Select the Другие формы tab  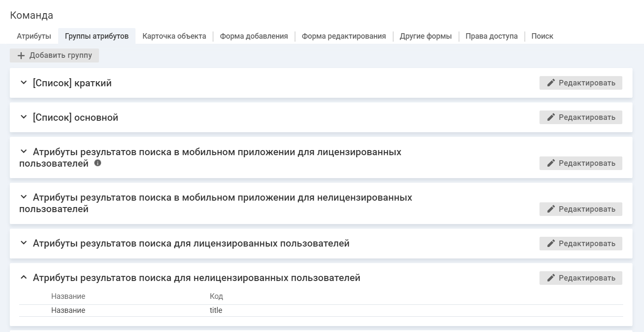[426, 36]
